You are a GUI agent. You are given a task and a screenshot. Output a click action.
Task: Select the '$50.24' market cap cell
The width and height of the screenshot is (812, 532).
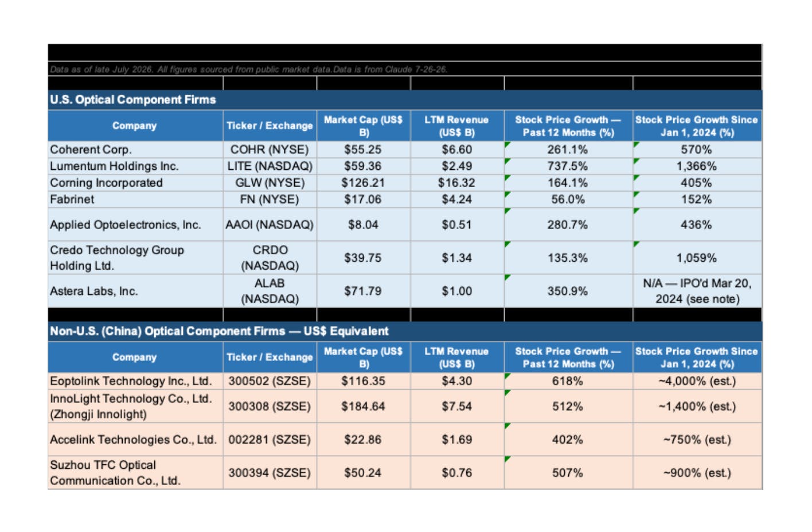point(363,473)
